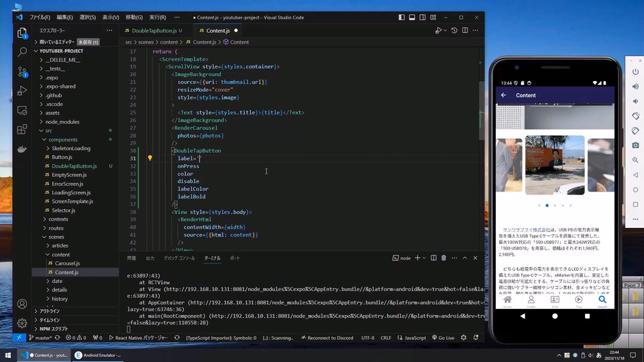Take emulator screenshot with camera icon
Screen dimensions: 644x362
(x=635, y=145)
